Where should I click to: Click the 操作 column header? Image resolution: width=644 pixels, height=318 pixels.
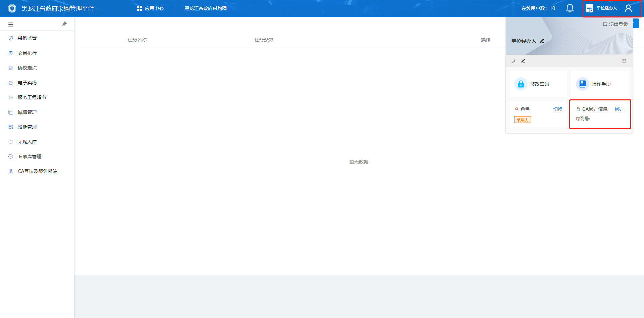coord(486,40)
